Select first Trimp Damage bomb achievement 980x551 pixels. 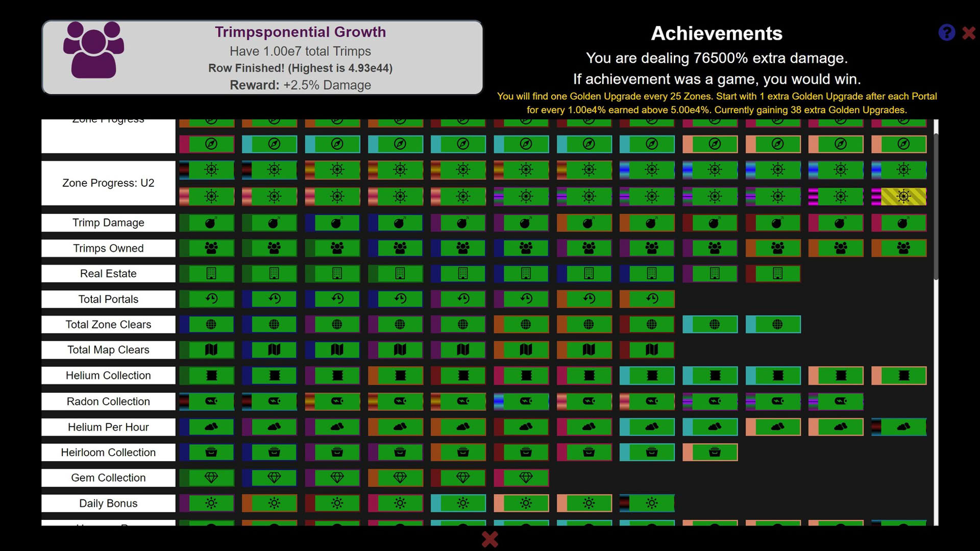207,223
